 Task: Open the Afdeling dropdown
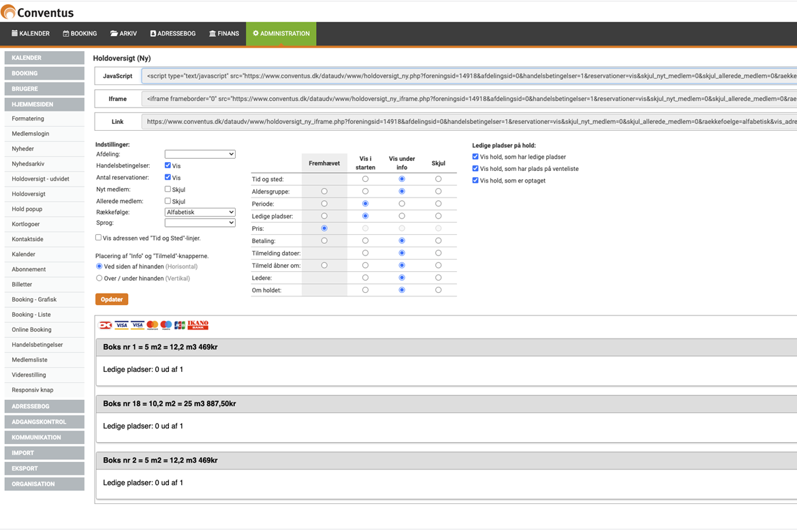point(200,155)
